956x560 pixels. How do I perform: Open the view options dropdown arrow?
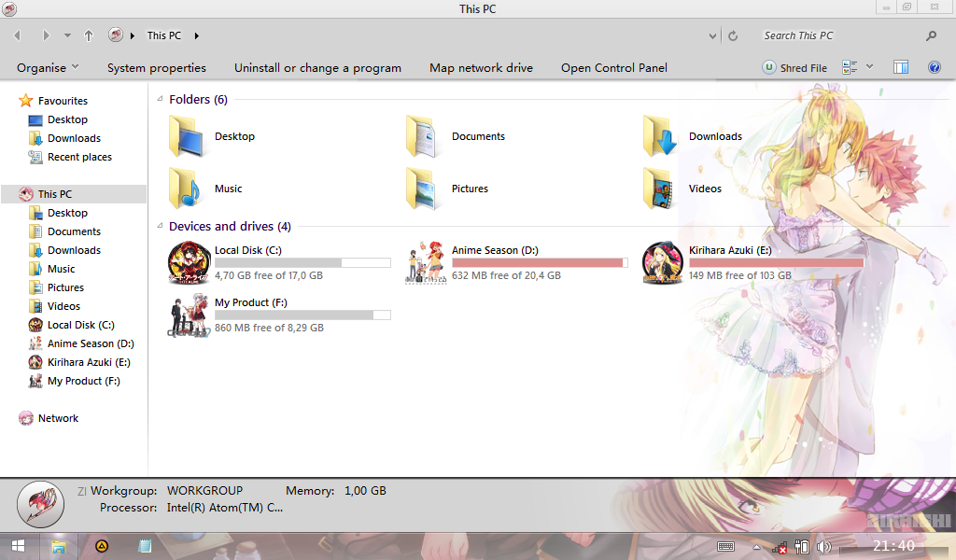pos(870,67)
